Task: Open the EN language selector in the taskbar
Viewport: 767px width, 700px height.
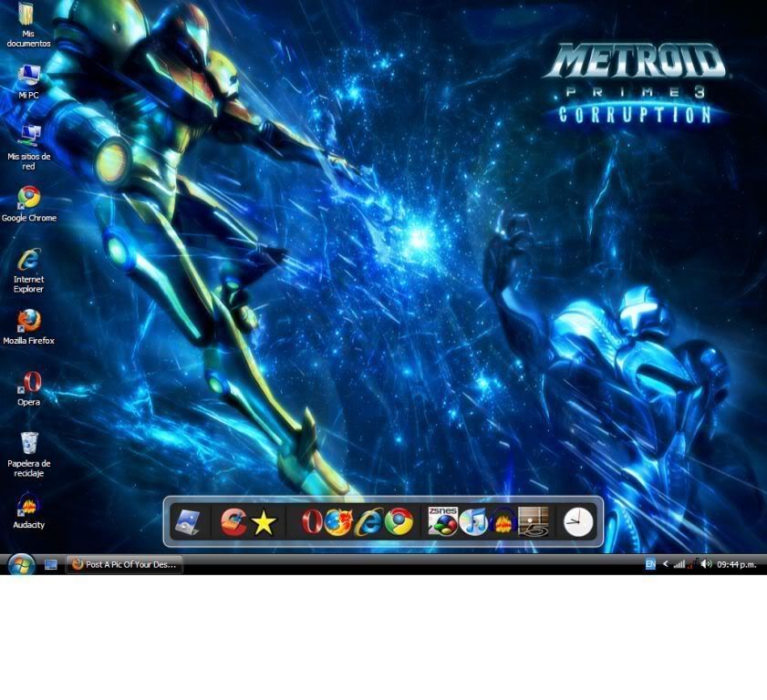Action: pyautogui.click(x=650, y=564)
